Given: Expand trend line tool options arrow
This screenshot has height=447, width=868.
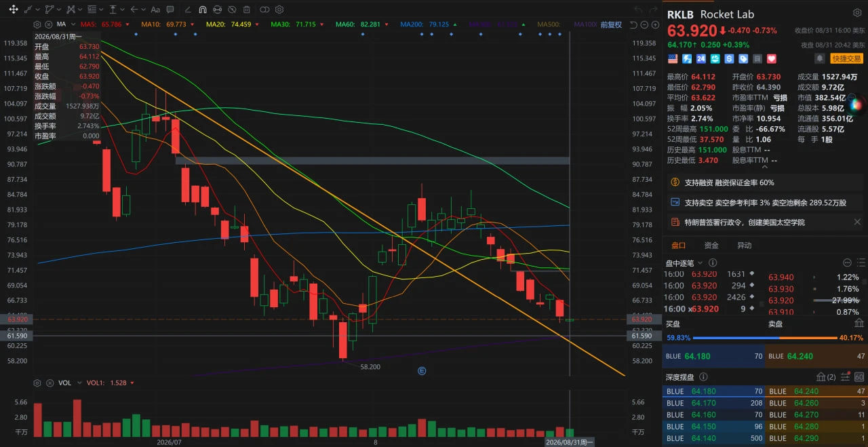Looking at the screenshot, I should pyautogui.click(x=37, y=9).
